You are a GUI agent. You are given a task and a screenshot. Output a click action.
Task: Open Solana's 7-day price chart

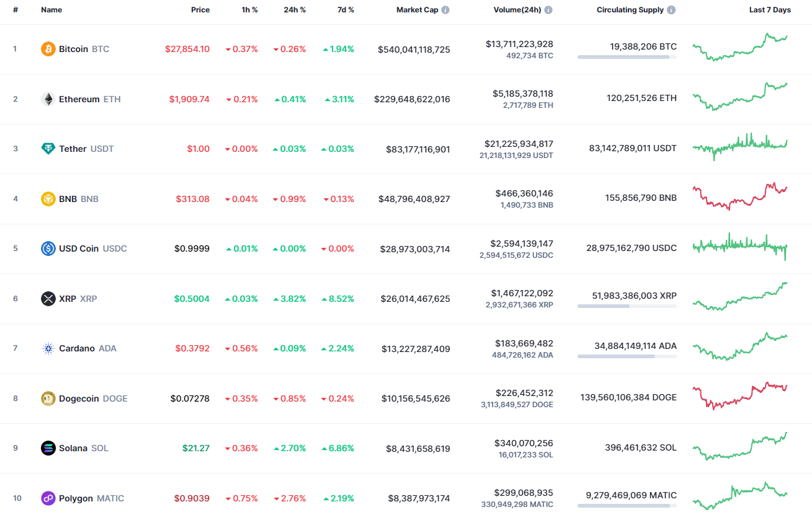[740, 447]
